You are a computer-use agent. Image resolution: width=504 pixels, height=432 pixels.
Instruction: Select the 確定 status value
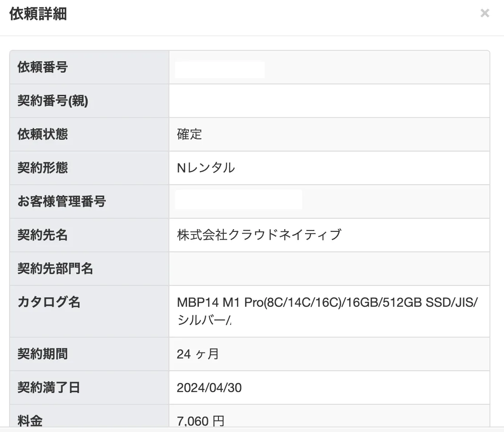click(x=189, y=134)
